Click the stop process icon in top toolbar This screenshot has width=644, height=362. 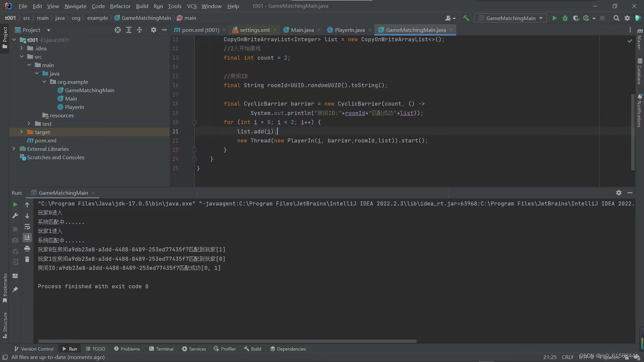[x=602, y=18]
